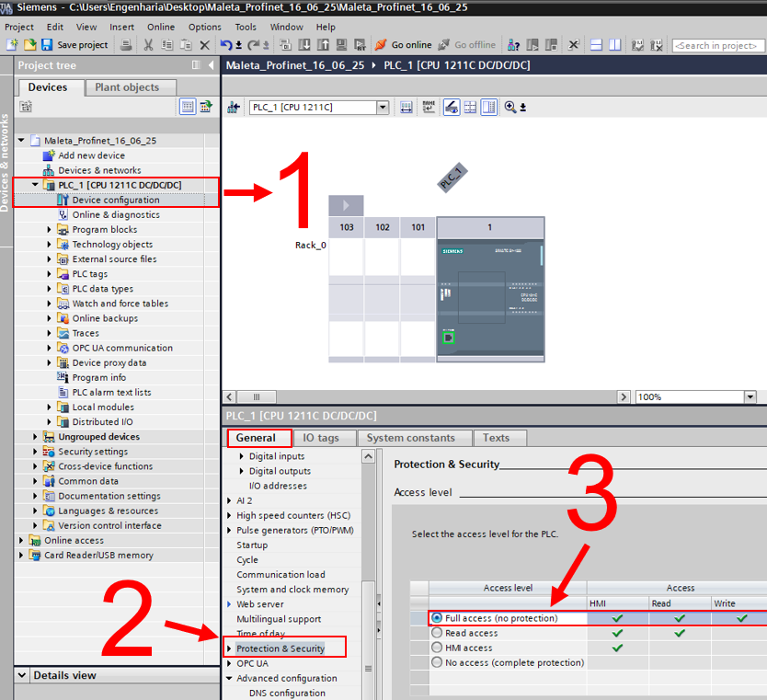Open the Online menu

coord(161,27)
